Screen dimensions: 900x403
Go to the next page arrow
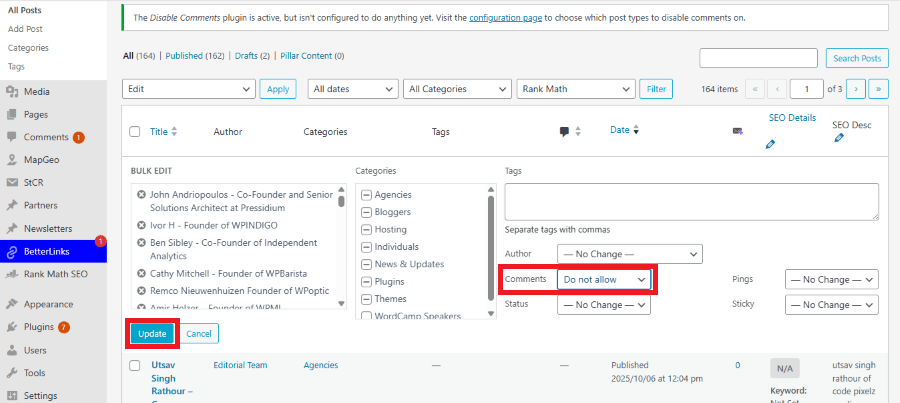pos(855,89)
